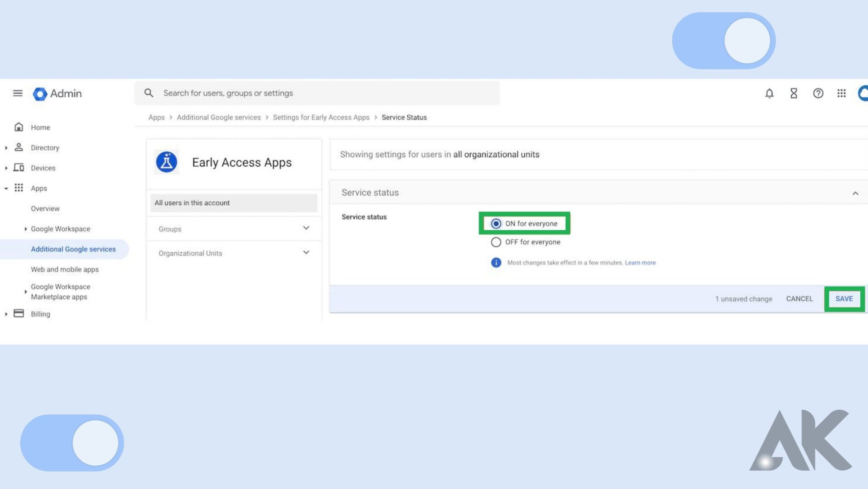Screen dimensions: 868x489
Task: Open the Learn more link
Action: pos(640,263)
